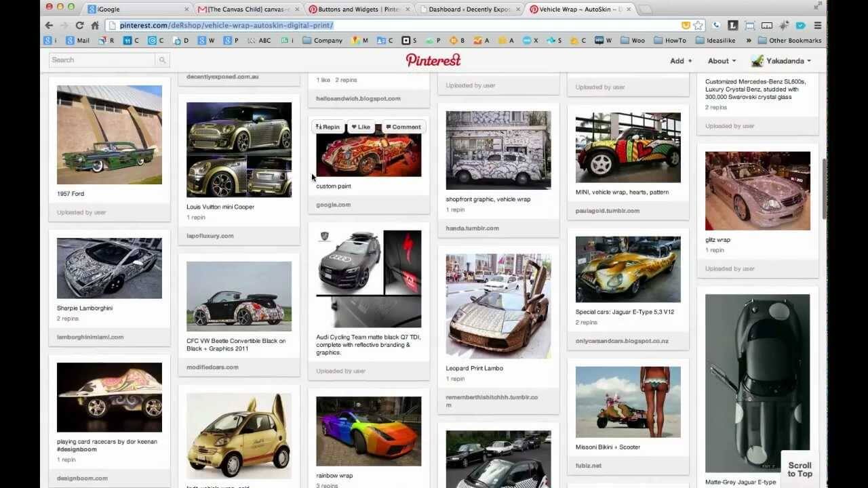Open the Louis Vuitton mini Cooper image

click(239, 150)
